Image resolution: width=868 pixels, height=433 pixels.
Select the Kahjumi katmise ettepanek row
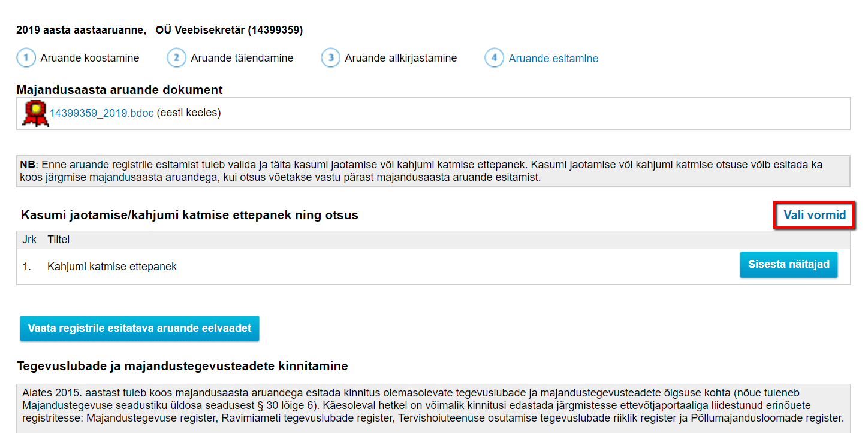pyautogui.click(x=433, y=267)
